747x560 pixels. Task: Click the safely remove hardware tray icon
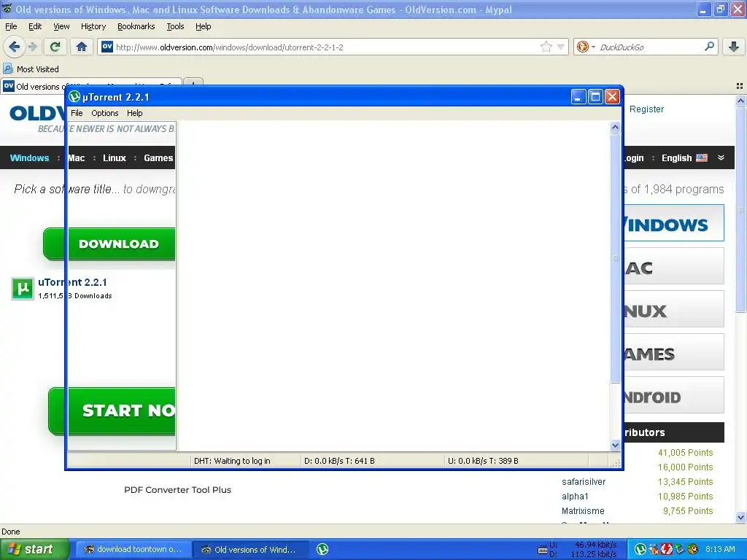[x=679, y=550]
